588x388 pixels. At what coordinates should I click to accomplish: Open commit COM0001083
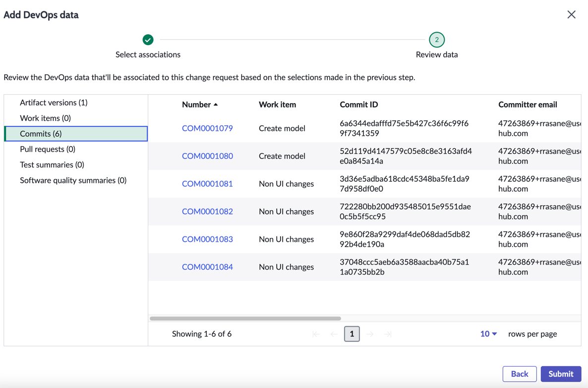207,239
